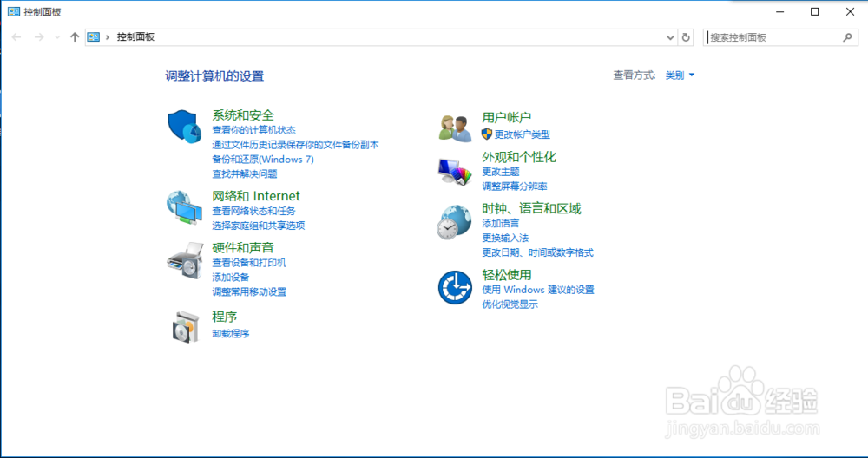868x458 pixels.
Task: Open the 时钟、语言和区域 clock globe icon
Action: [x=455, y=222]
